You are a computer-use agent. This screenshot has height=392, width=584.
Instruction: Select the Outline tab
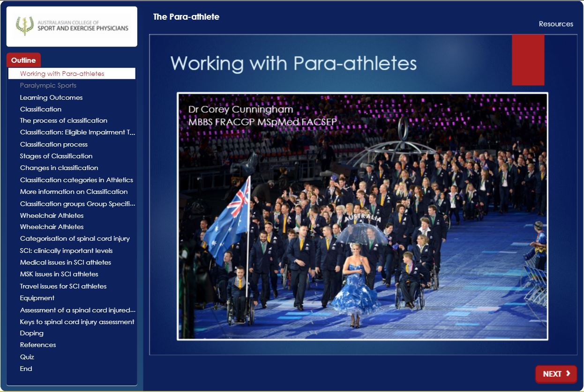(x=23, y=60)
